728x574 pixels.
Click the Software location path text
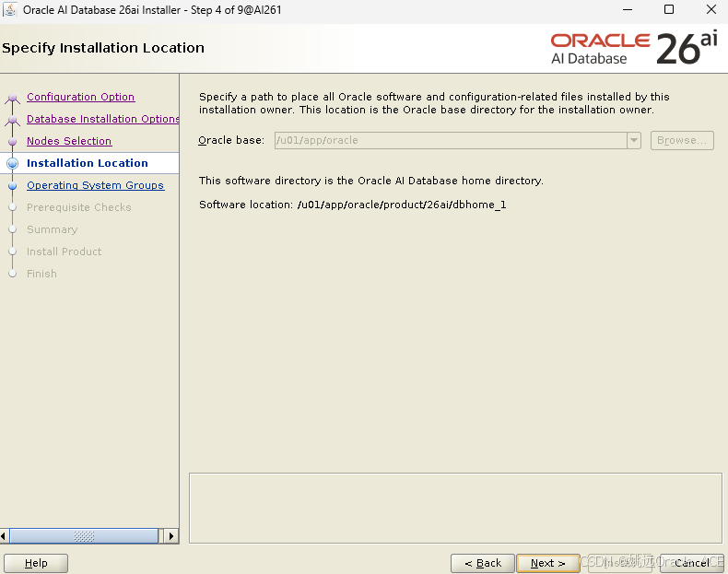pyautogui.click(x=402, y=205)
